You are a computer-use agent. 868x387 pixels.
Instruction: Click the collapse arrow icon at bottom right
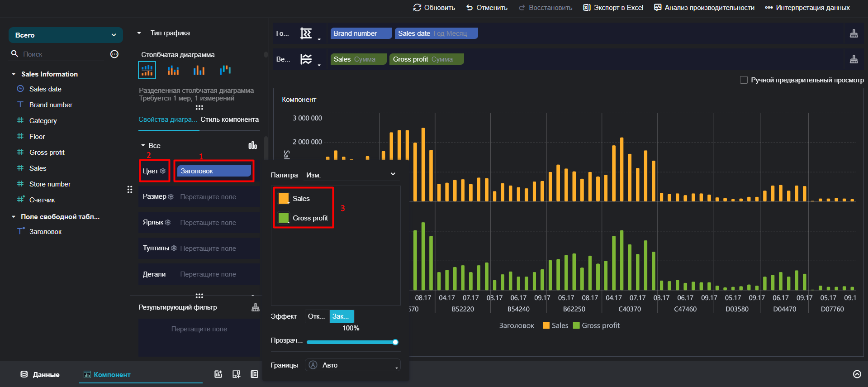click(857, 374)
